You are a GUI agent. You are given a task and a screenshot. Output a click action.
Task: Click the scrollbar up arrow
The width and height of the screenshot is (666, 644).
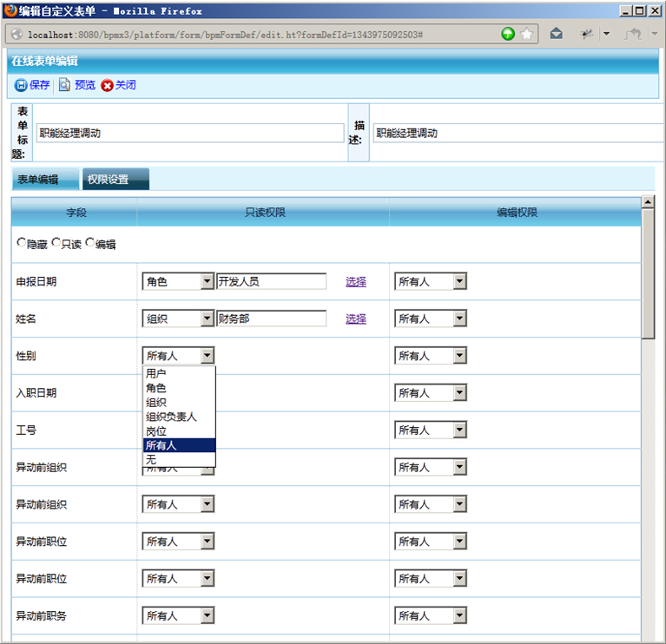pos(648,202)
